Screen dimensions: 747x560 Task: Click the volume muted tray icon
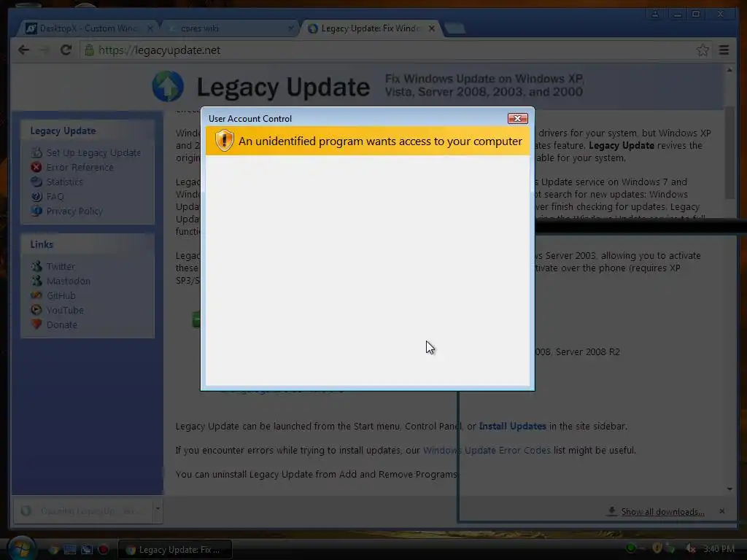[690, 548]
